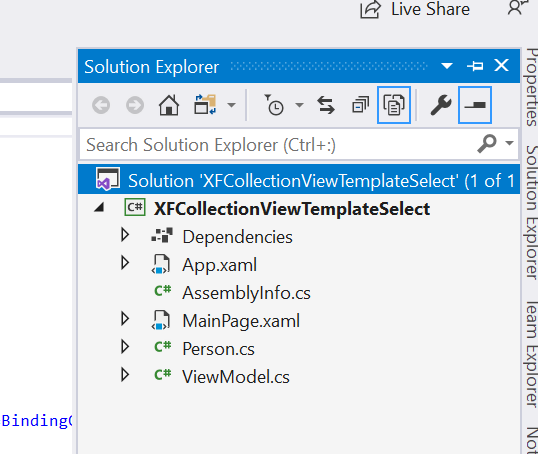Click the search magnifier icon
Viewport: 538px width, 454px height.
pyautogui.click(x=487, y=143)
